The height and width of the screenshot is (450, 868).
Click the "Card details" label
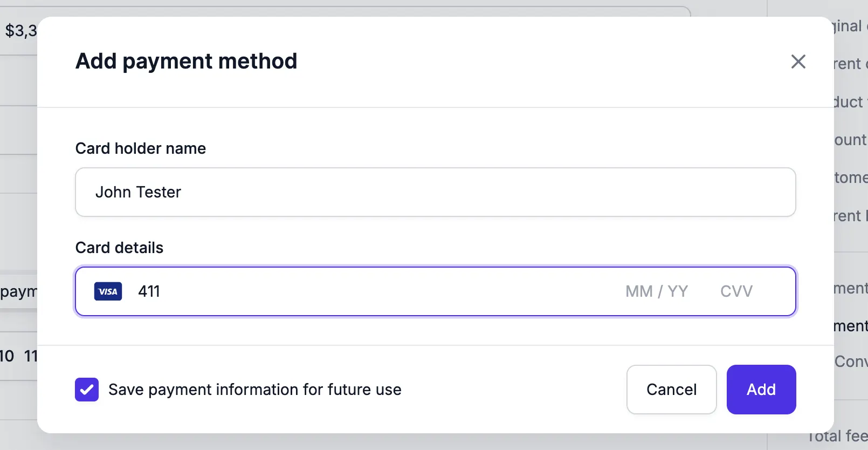coord(119,248)
